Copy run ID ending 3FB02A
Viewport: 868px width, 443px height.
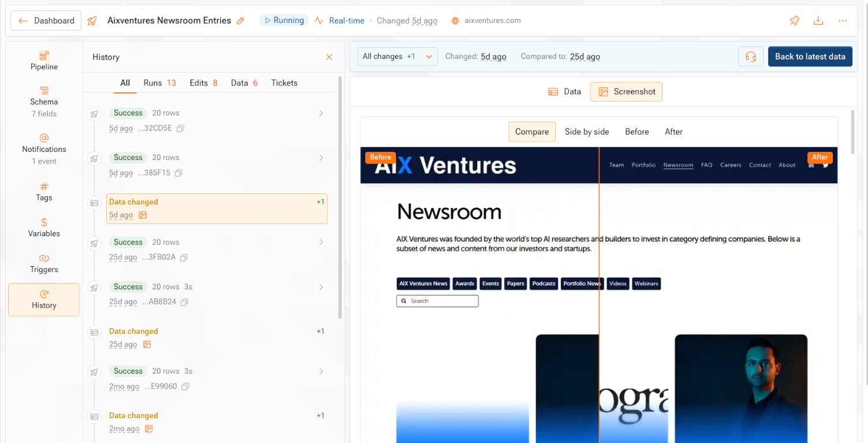(x=184, y=258)
